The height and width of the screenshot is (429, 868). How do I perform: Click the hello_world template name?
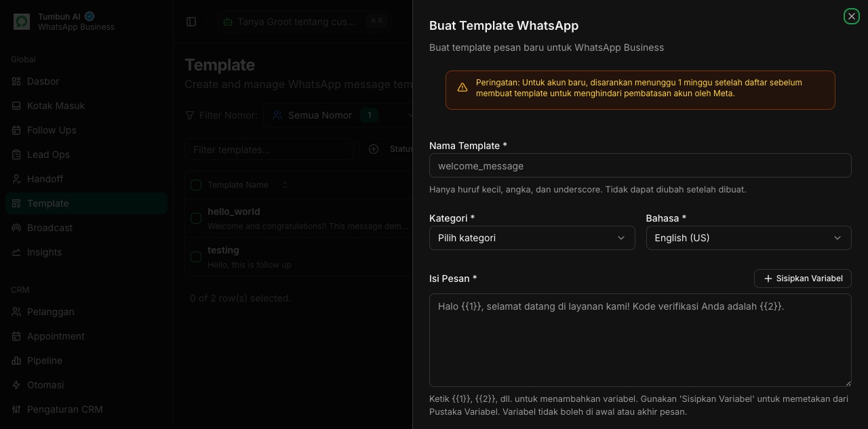click(x=234, y=211)
